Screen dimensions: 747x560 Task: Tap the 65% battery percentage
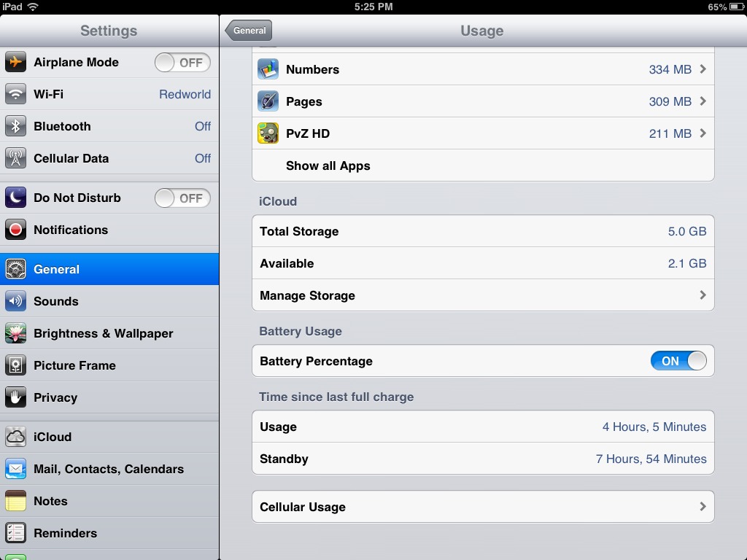[x=717, y=7]
